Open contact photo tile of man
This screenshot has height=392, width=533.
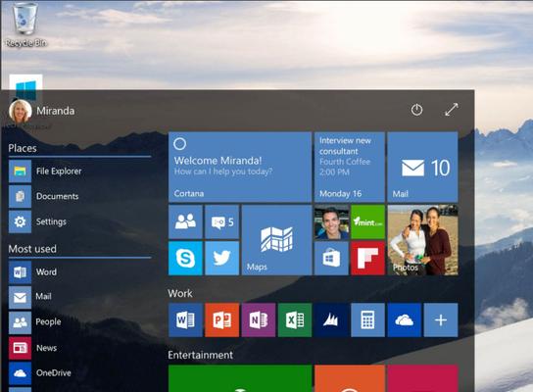(331, 221)
